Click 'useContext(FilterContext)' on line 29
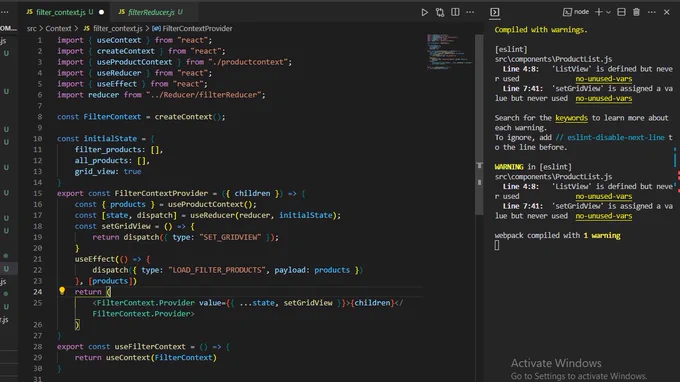 click(161, 358)
